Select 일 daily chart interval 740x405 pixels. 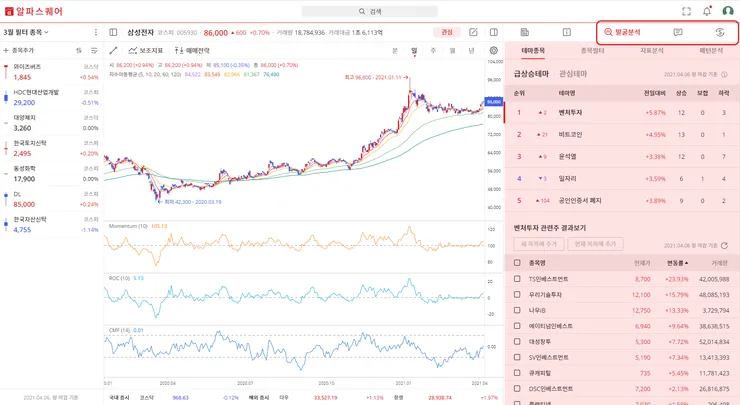[414, 51]
